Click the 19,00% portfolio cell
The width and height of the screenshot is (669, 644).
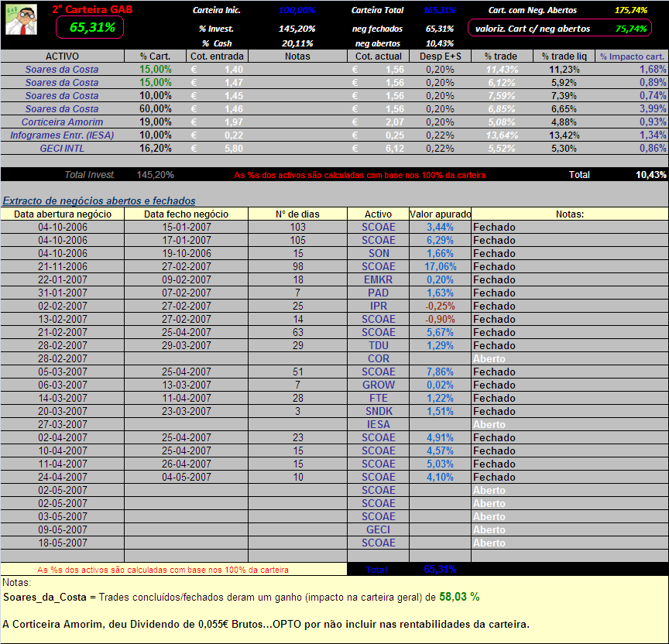[156, 122]
